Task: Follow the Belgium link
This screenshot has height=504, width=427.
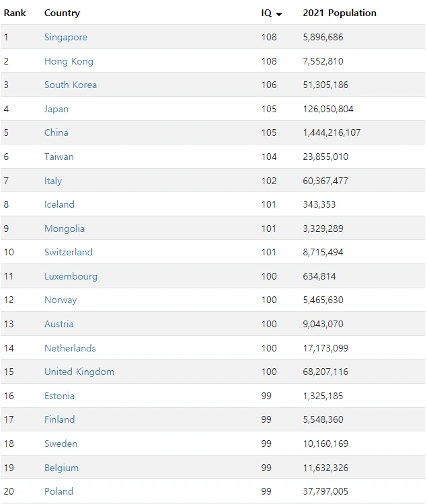Action: [61, 468]
